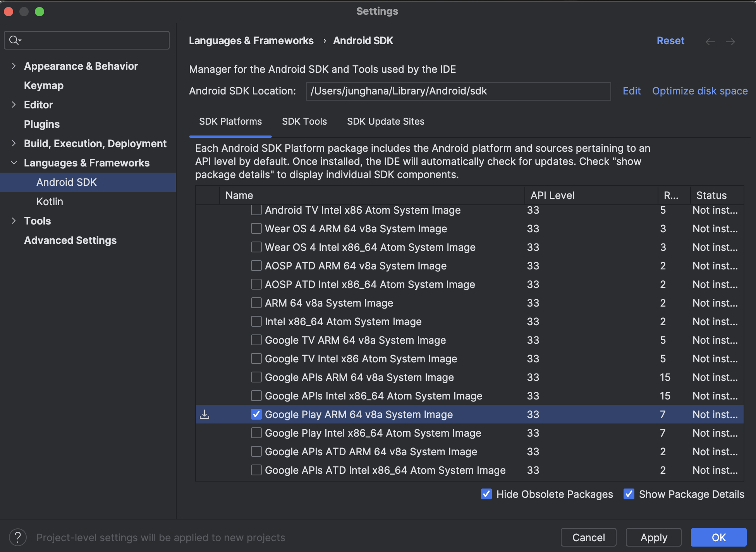This screenshot has height=552, width=756.
Task: Click Edit next to SDK location
Action: tap(632, 91)
